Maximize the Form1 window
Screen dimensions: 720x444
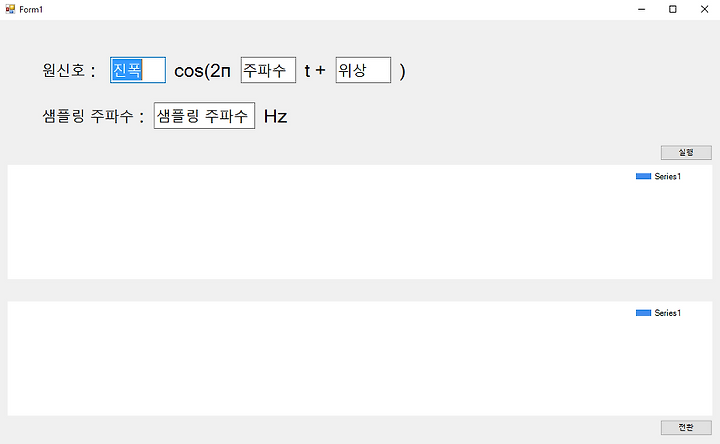[673, 9]
